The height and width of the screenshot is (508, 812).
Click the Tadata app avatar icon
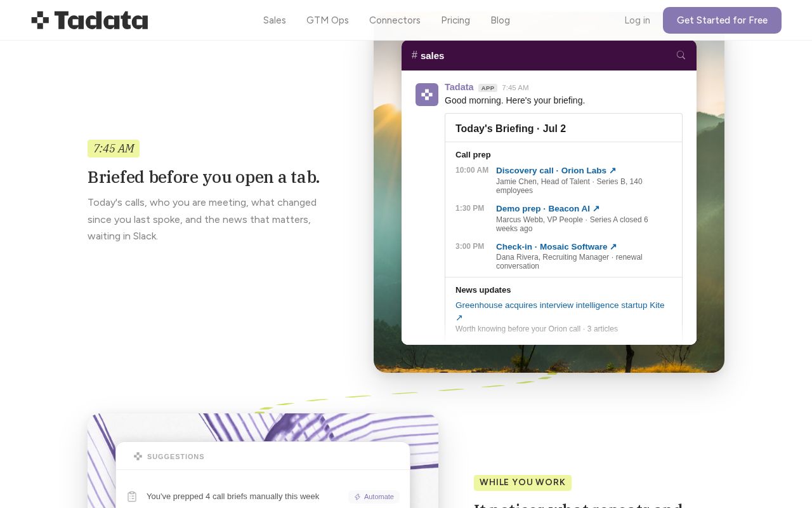[427, 95]
